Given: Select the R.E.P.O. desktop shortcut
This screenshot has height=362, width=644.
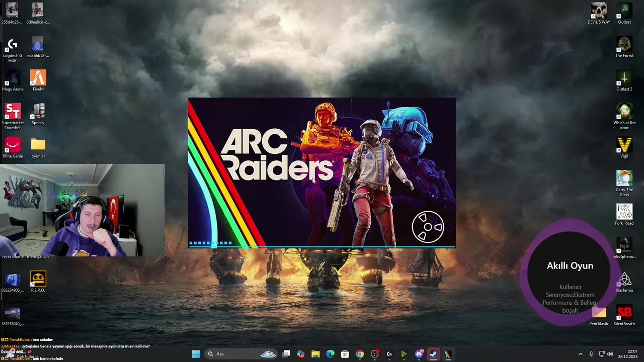Looking at the screenshot, I should pos(38,282).
